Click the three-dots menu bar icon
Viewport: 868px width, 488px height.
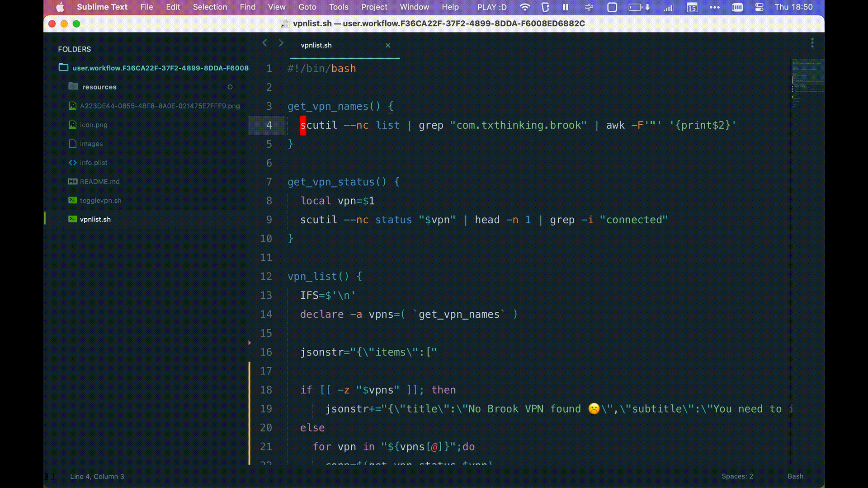coord(714,7)
